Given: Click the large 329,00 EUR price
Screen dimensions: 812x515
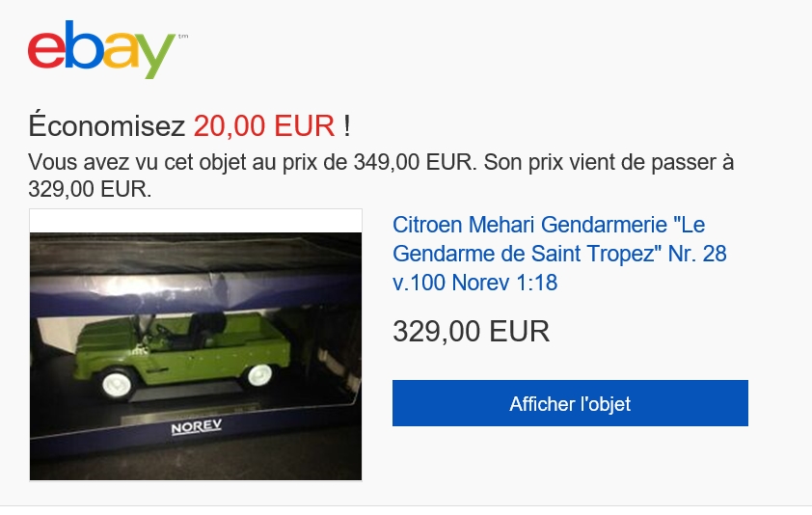Looking at the screenshot, I should coord(471,331).
